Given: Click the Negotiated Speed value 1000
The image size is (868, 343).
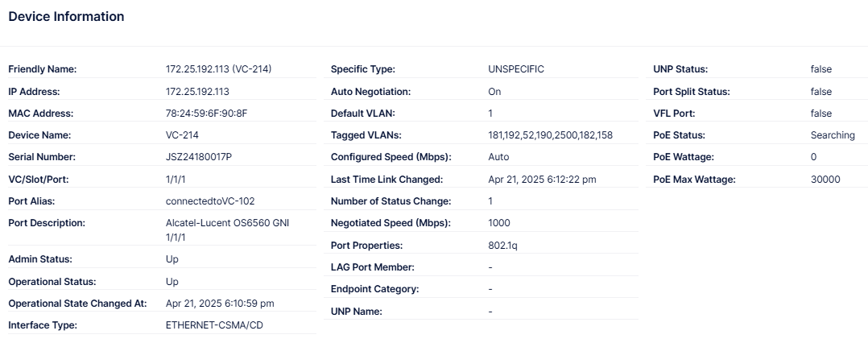Looking at the screenshot, I should click(x=499, y=223).
